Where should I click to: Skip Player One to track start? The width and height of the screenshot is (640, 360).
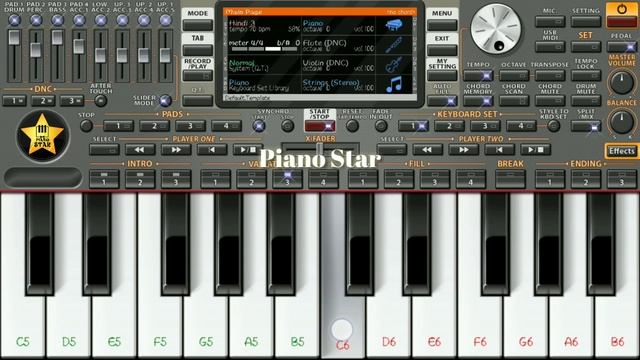[212, 150]
